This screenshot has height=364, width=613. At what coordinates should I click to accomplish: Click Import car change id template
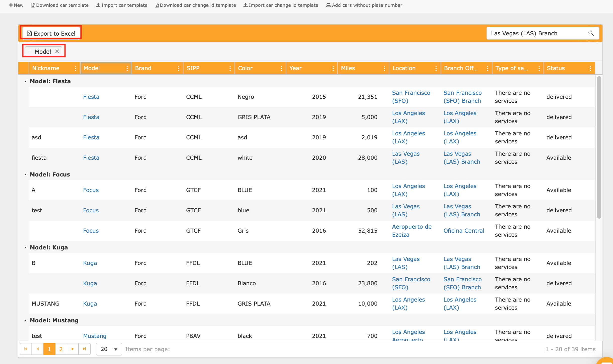[x=281, y=5]
